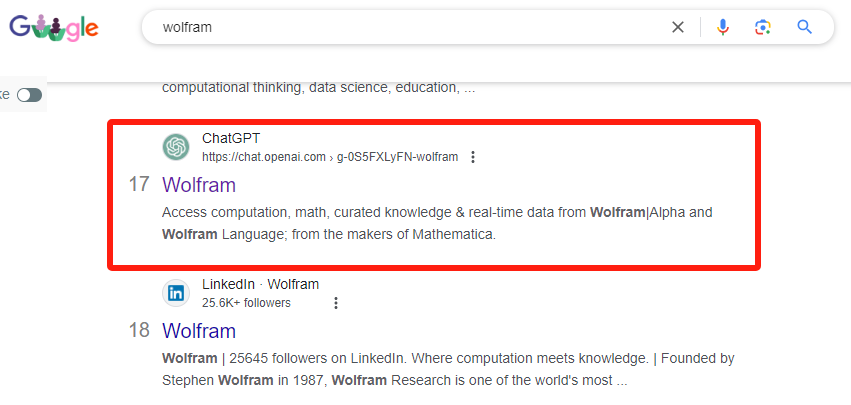Start voice search with microphone icon

(723, 27)
